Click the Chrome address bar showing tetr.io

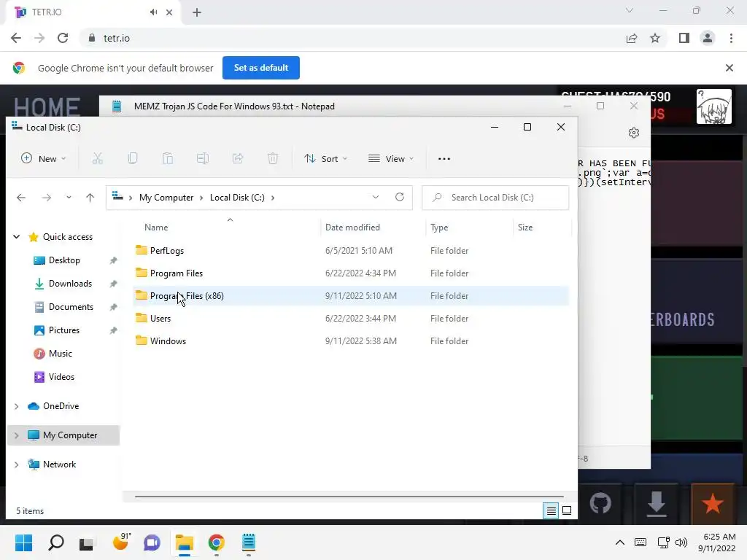coord(352,38)
